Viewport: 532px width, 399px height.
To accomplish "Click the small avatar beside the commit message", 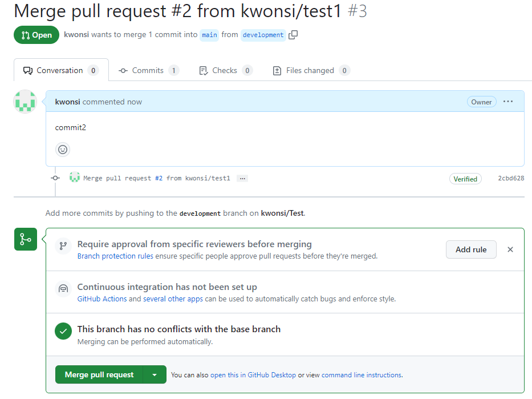I will coord(74,178).
